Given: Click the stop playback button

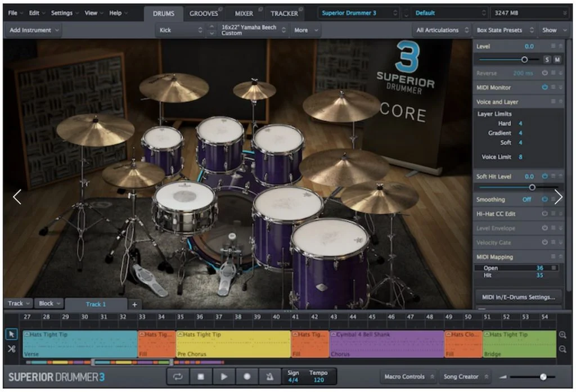Looking at the screenshot, I should coord(201,377).
